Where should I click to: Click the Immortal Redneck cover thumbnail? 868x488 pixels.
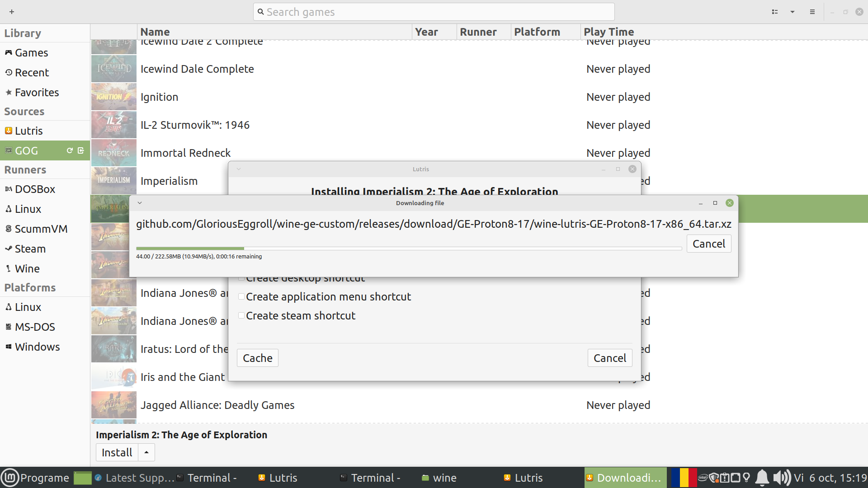coord(114,153)
